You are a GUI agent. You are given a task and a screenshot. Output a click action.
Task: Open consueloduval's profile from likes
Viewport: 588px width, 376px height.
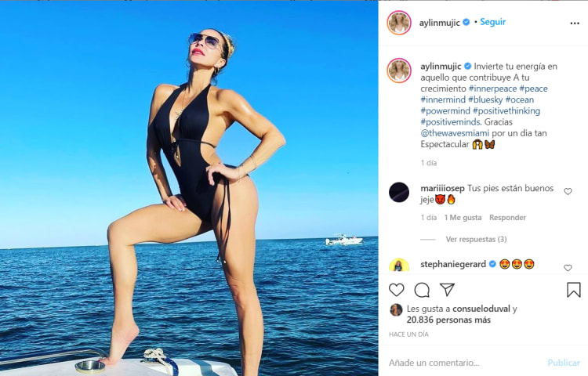pos(481,309)
